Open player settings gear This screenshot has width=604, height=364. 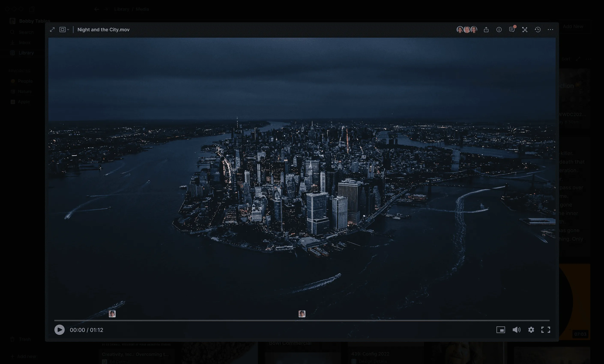click(531, 330)
